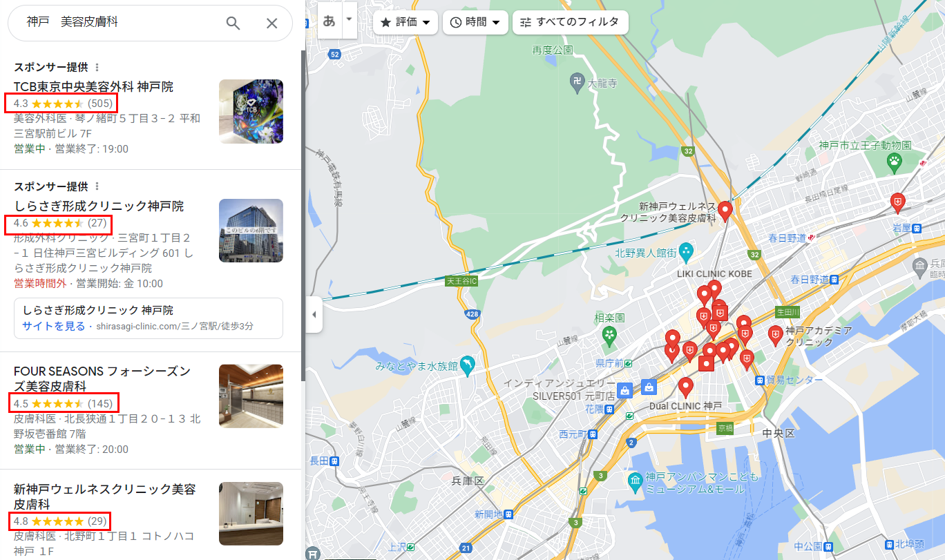Click the 兵庫区 ward label
This screenshot has width=945, height=560.
coord(468,481)
